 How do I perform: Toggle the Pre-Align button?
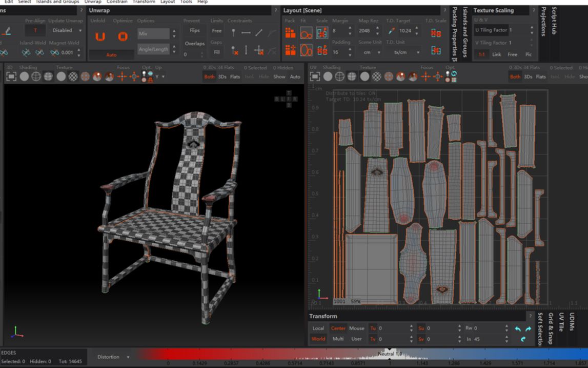[x=35, y=30]
